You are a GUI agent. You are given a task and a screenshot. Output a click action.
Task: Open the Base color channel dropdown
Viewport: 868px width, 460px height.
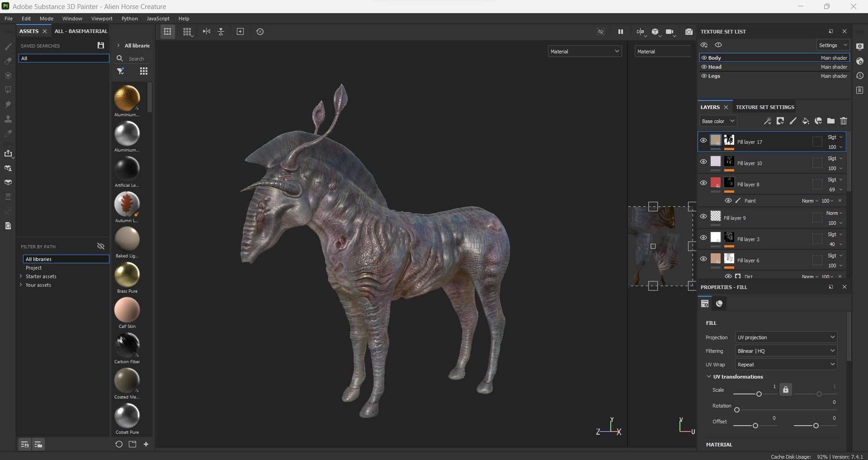[718, 121]
